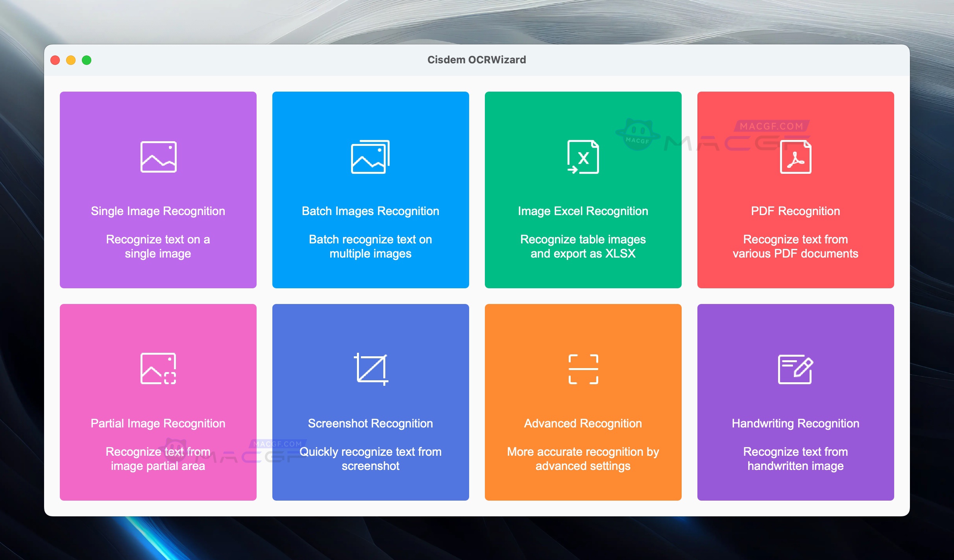Image resolution: width=954 pixels, height=560 pixels.
Task: Click 'Recognize text from various PDF documents' description
Action: pos(795,246)
